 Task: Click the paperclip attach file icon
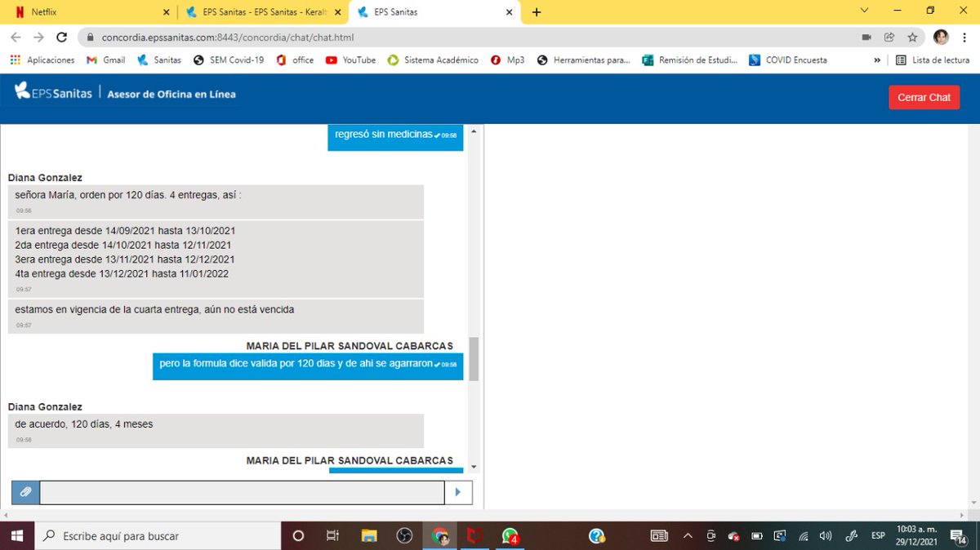25,492
